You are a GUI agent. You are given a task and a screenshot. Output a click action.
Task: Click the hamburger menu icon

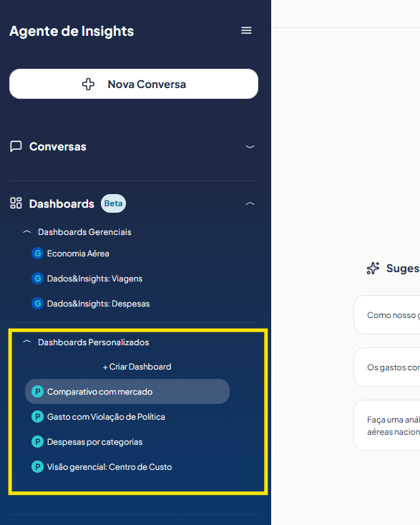point(246,31)
